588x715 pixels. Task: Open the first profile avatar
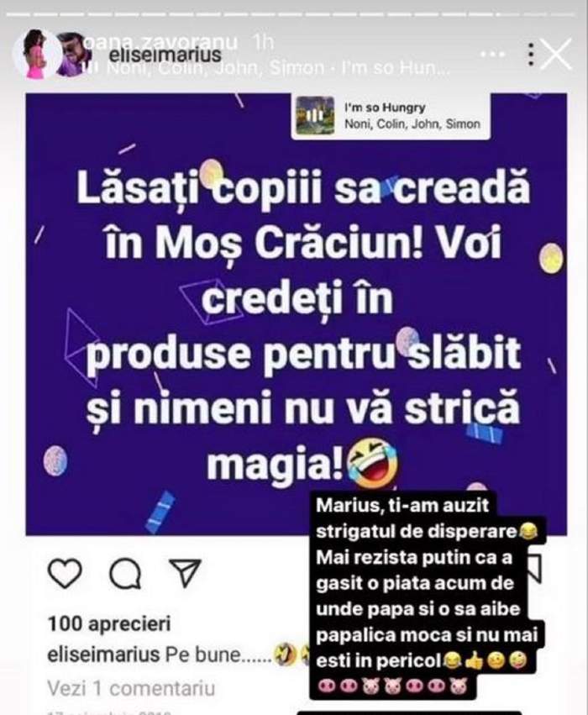click(x=36, y=55)
